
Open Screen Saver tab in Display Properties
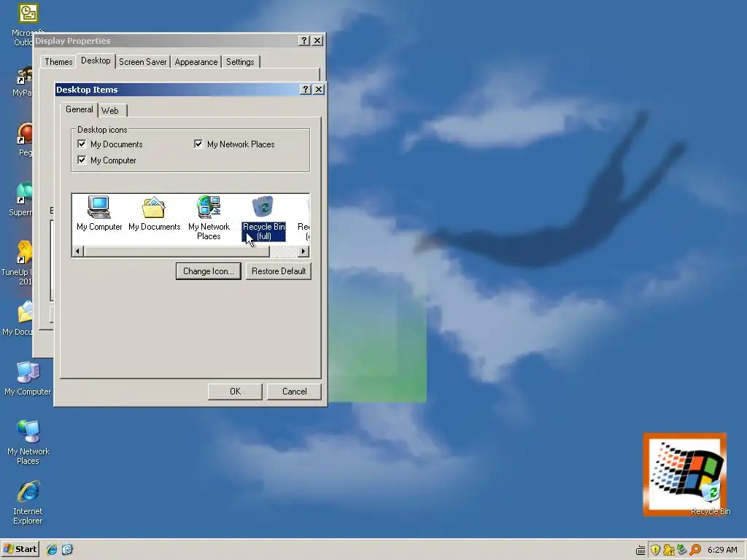143,62
